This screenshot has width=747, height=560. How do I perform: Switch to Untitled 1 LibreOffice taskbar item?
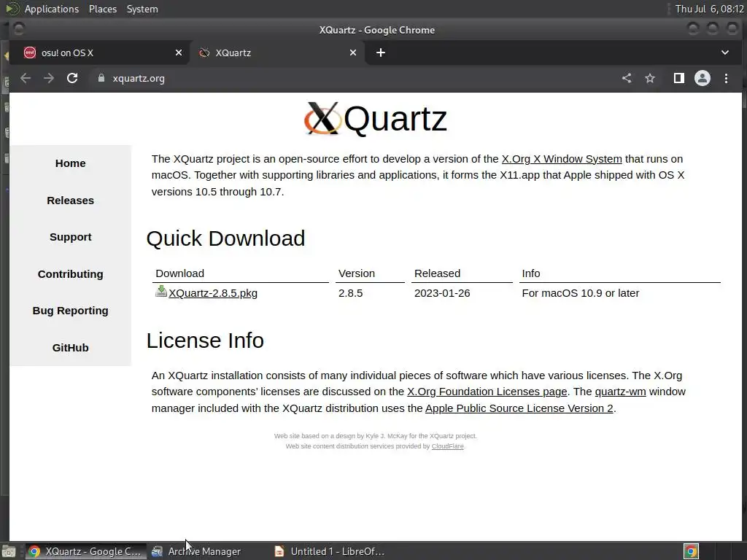click(330, 551)
